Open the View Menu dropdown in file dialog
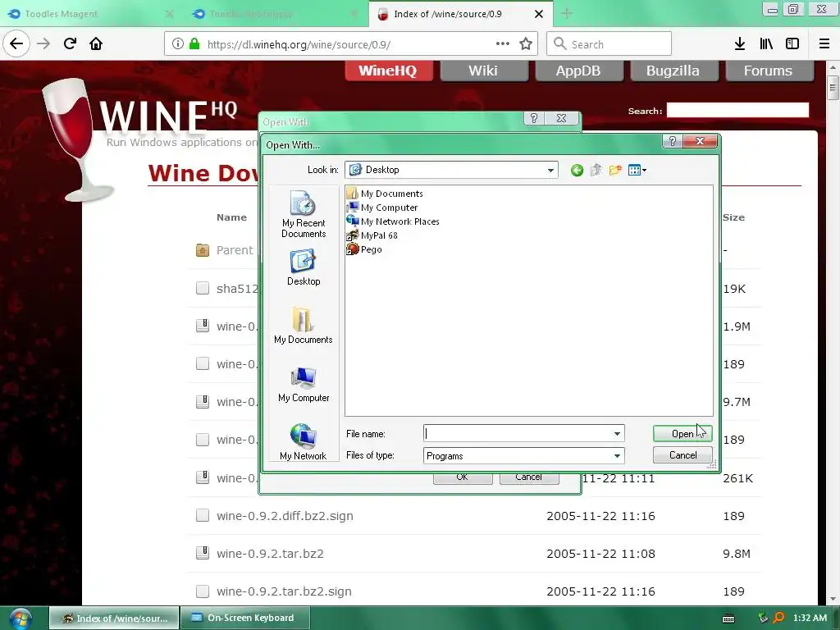Image resolution: width=840 pixels, height=630 pixels. click(x=637, y=171)
